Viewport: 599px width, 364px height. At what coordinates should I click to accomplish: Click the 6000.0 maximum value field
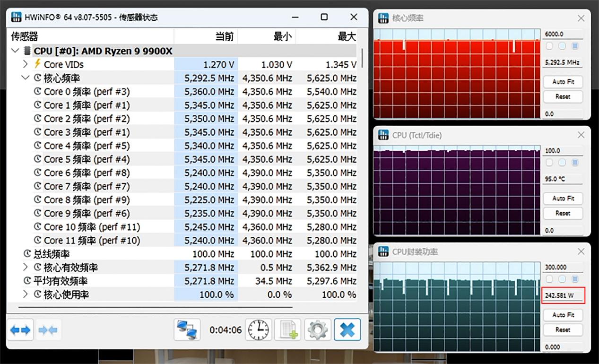pos(562,34)
